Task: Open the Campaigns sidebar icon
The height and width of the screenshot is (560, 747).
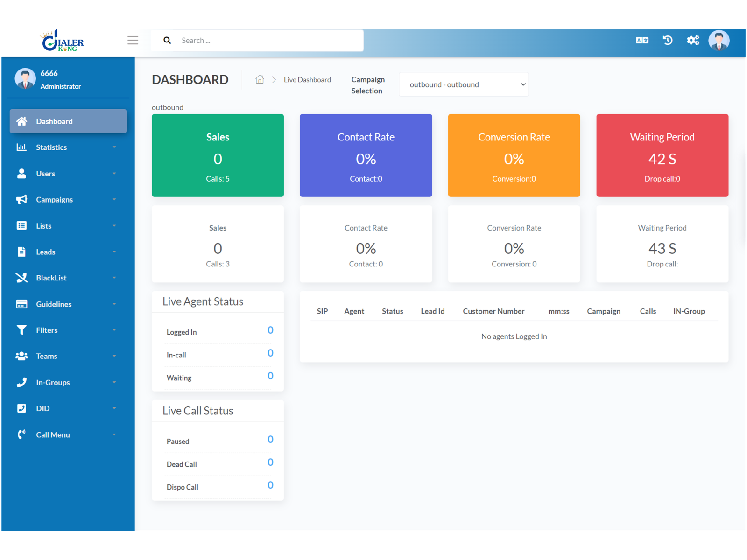Action: tap(21, 199)
